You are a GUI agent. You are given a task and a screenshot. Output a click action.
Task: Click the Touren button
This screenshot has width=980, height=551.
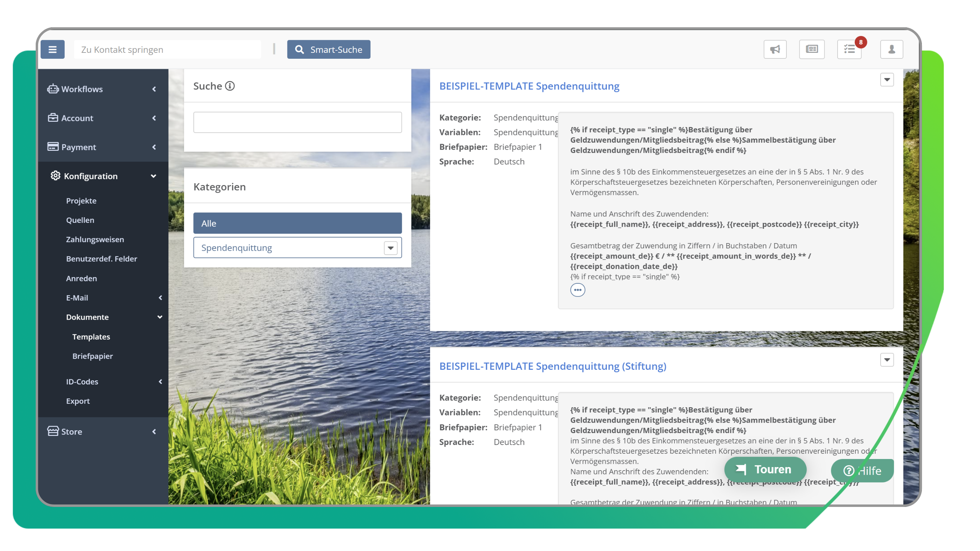[x=765, y=469]
